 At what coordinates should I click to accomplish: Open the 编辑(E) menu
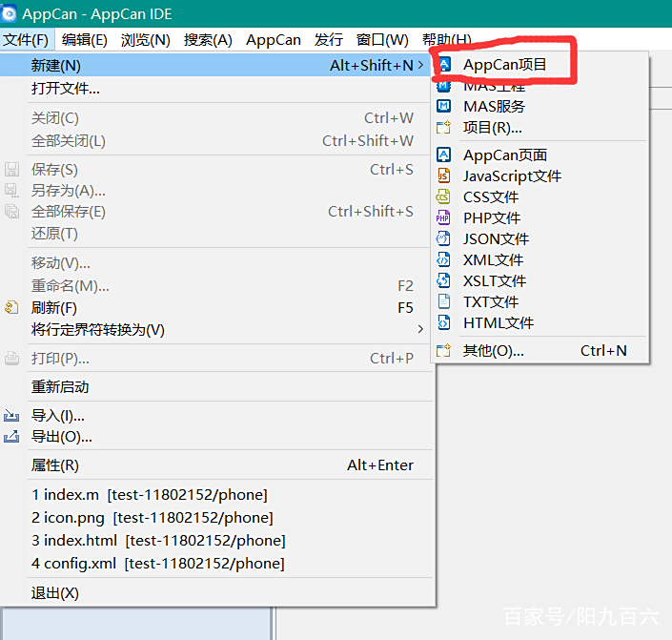85,40
